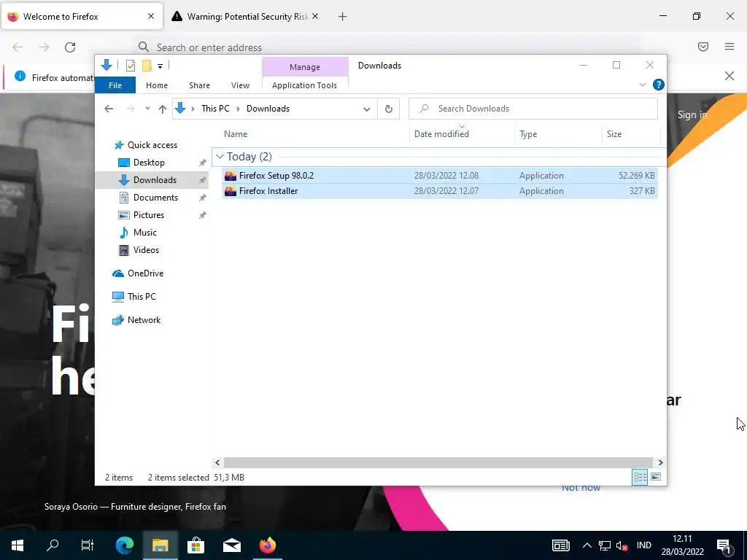Screen dimensions: 747x560
Task: Collapse the Today (2) group
Action: coord(220,157)
